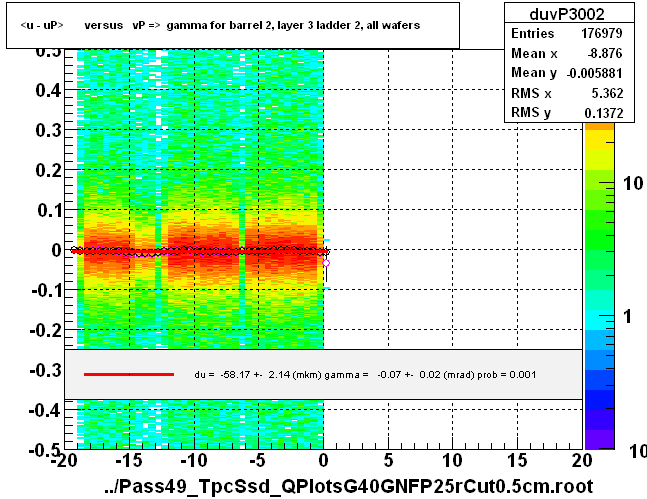
Task: Click the cyan band of color palette
Action: (599, 320)
